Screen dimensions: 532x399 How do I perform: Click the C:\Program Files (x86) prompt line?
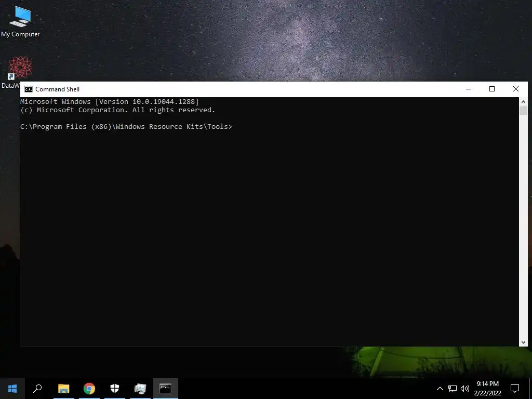126,127
